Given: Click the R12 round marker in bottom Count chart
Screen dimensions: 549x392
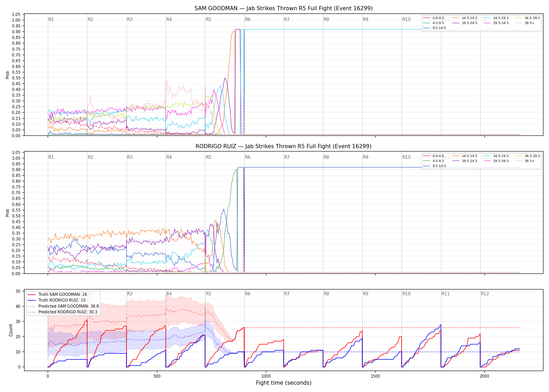Looking at the screenshot, I should (x=485, y=294).
